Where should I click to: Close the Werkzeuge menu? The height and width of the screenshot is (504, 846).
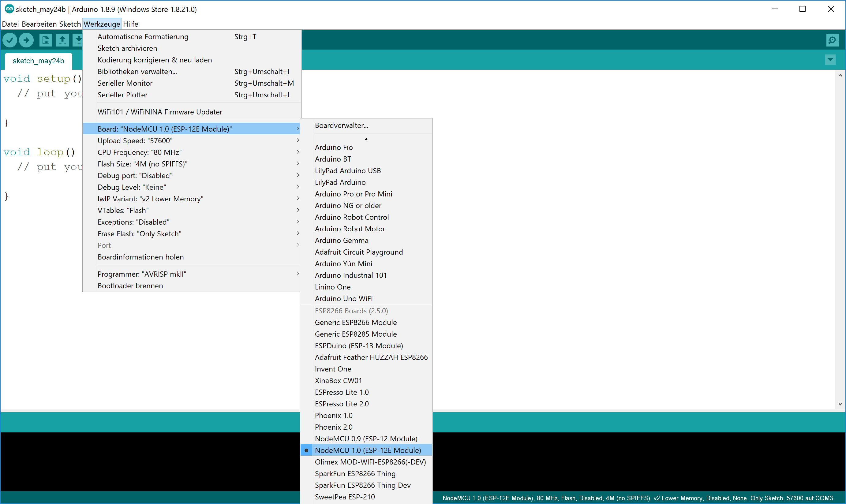[102, 24]
